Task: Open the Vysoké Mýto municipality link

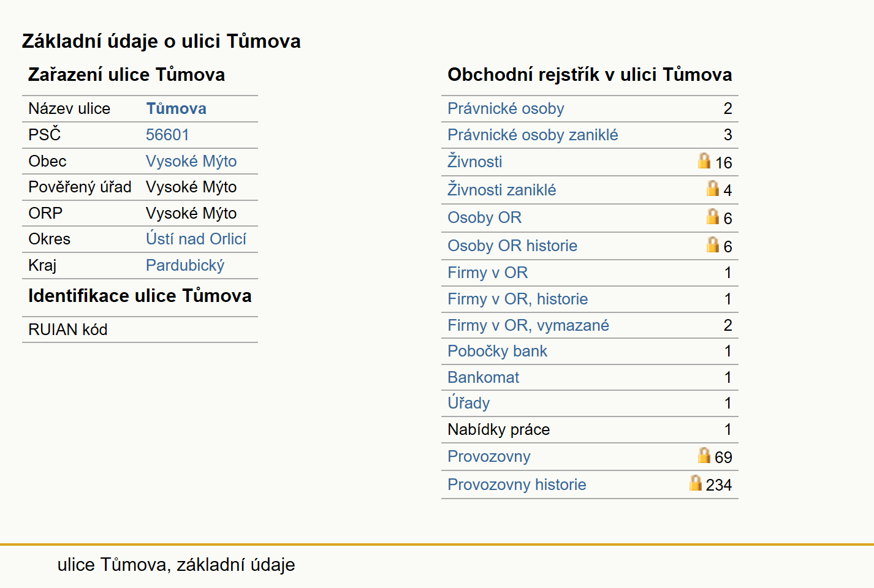Action: (x=191, y=161)
